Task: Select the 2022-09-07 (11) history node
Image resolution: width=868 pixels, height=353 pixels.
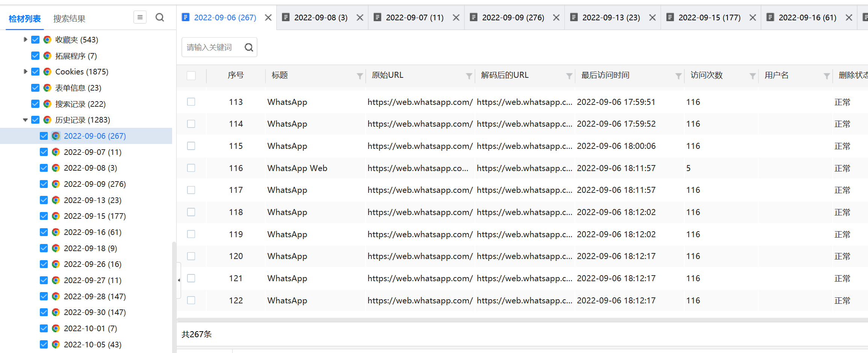Action: 92,152
